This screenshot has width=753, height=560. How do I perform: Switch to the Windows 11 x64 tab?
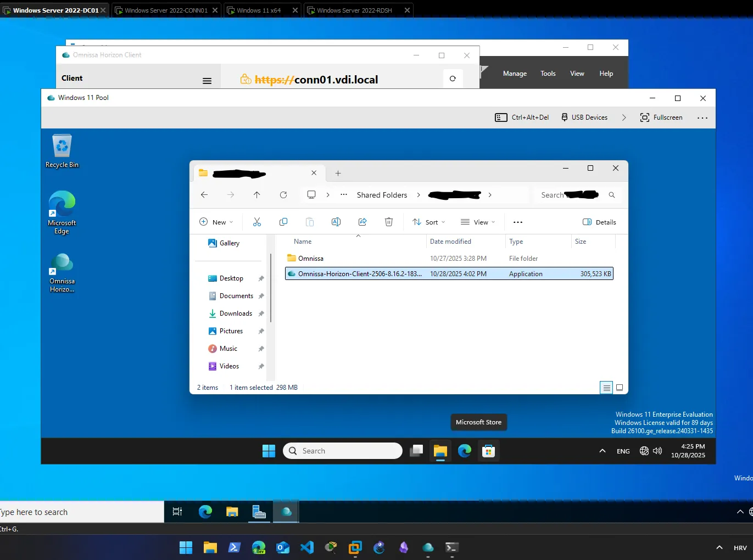pyautogui.click(x=258, y=10)
